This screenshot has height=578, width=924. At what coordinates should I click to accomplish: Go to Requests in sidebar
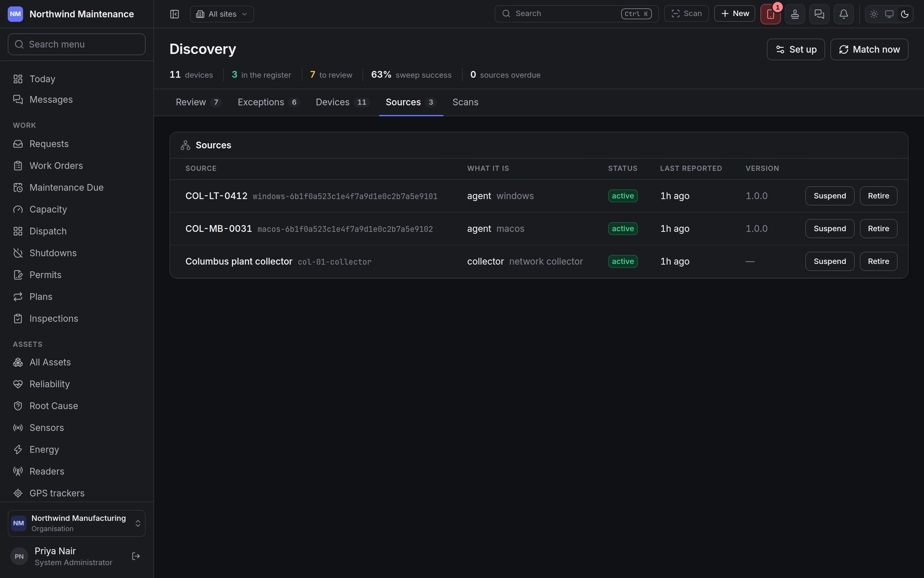[x=76, y=144]
